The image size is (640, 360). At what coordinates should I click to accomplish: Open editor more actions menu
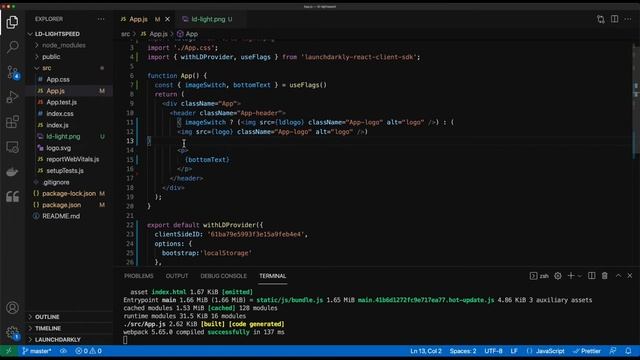tap(628, 19)
